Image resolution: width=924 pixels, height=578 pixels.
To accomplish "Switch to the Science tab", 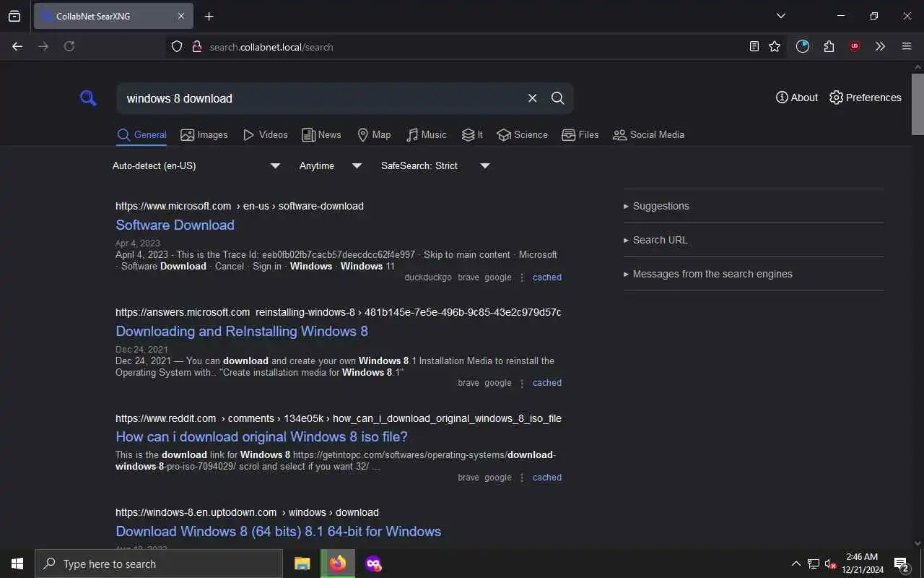I will click(523, 135).
